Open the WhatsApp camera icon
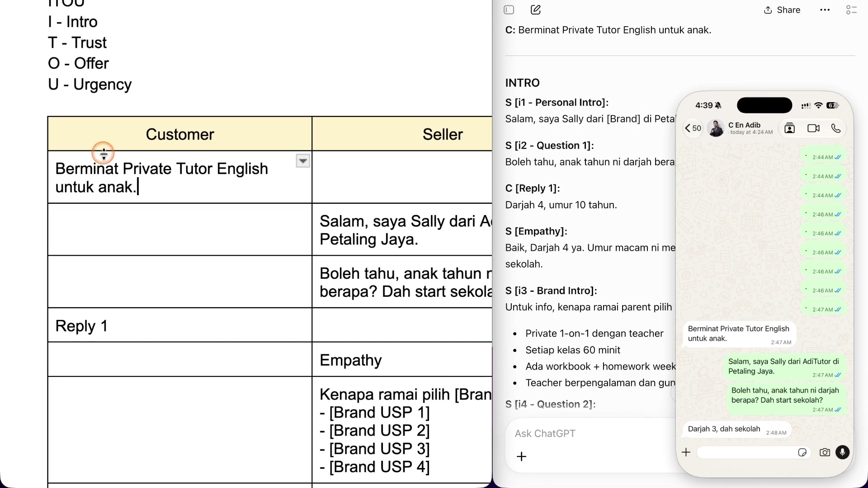 pyautogui.click(x=825, y=452)
